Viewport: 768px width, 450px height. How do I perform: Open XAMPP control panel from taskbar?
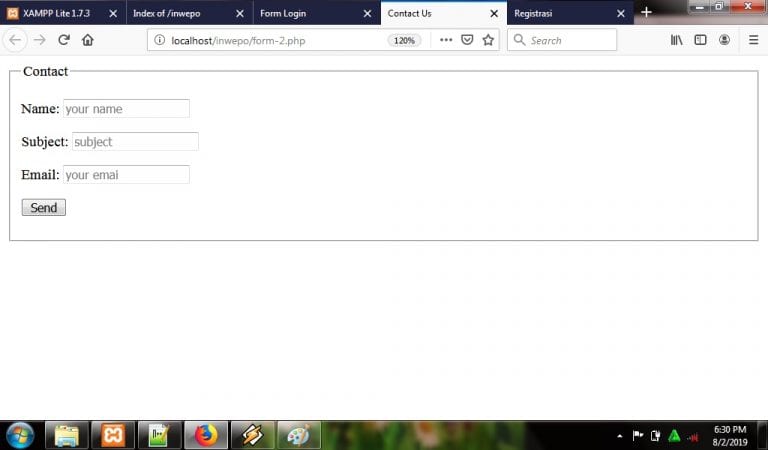[x=113, y=435]
